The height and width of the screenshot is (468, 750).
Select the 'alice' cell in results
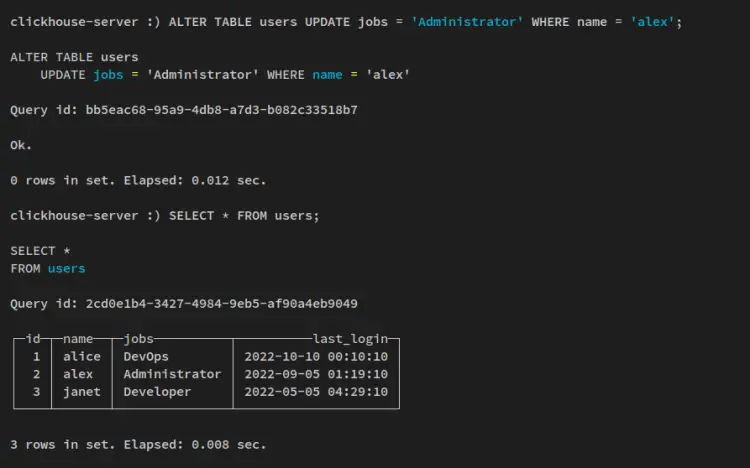point(81,356)
